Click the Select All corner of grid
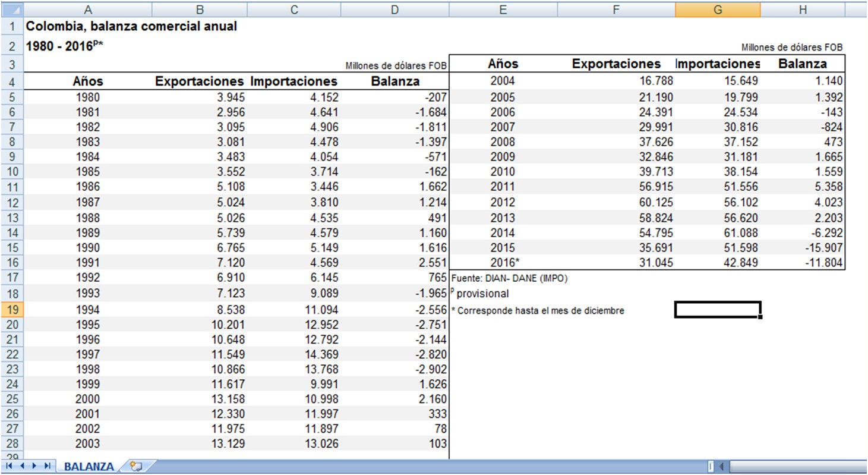 (x=12, y=10)
